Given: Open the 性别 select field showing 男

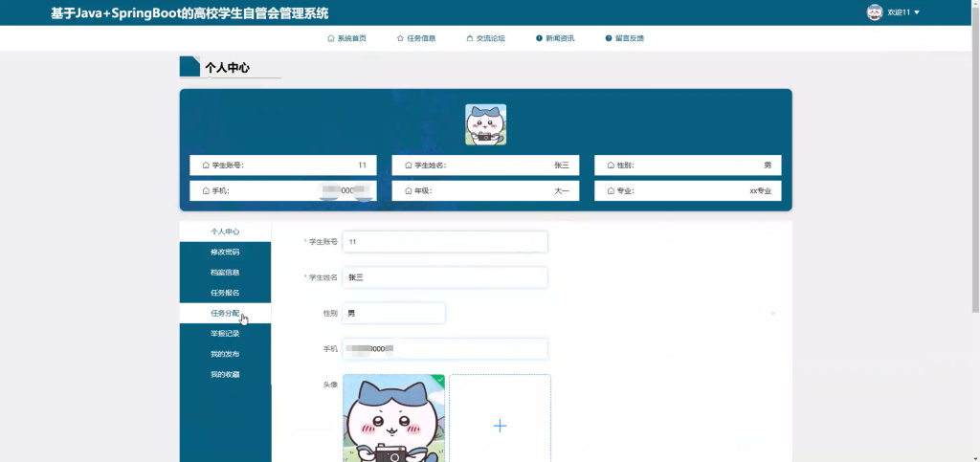Looking at the screenshot, I should (x=393, y=313).
